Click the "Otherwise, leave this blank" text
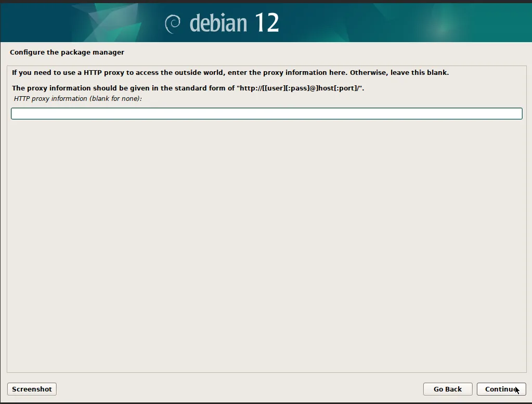This screenshot has width=532, height=404. coord(399,73)
